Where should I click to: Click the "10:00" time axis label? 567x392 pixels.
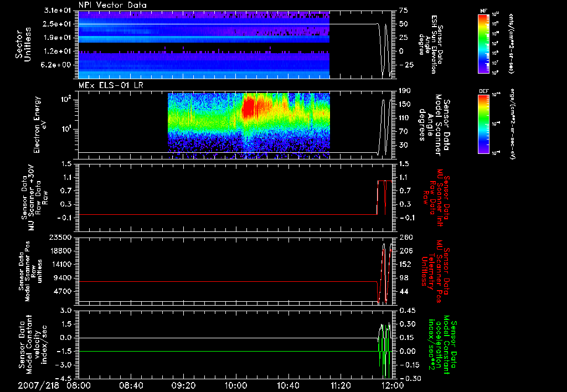pyautogui.click(x=236, y=386)
